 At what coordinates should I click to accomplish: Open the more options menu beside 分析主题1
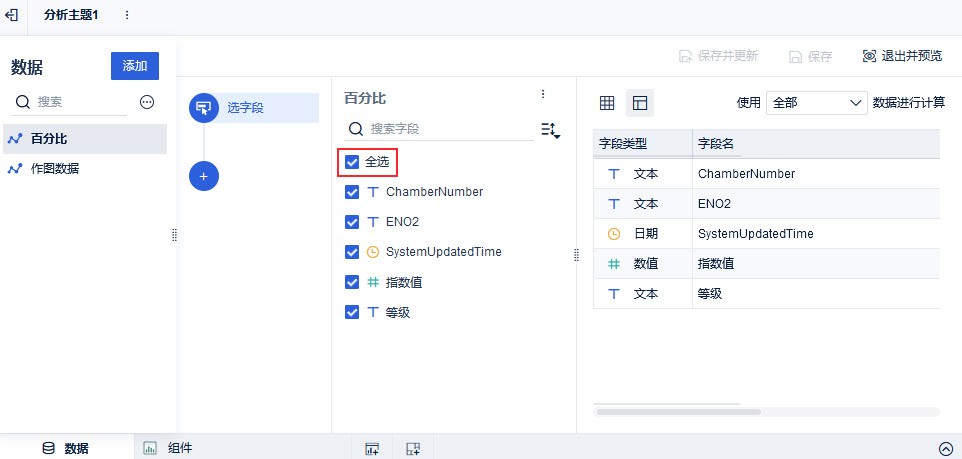click(126, 15)
